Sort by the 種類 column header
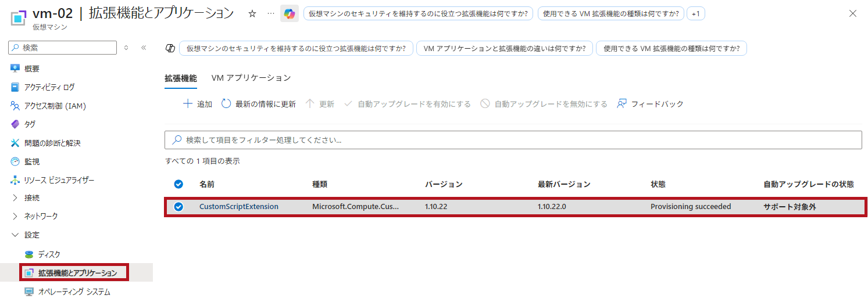Screen dimensions: 868x302 320,184
